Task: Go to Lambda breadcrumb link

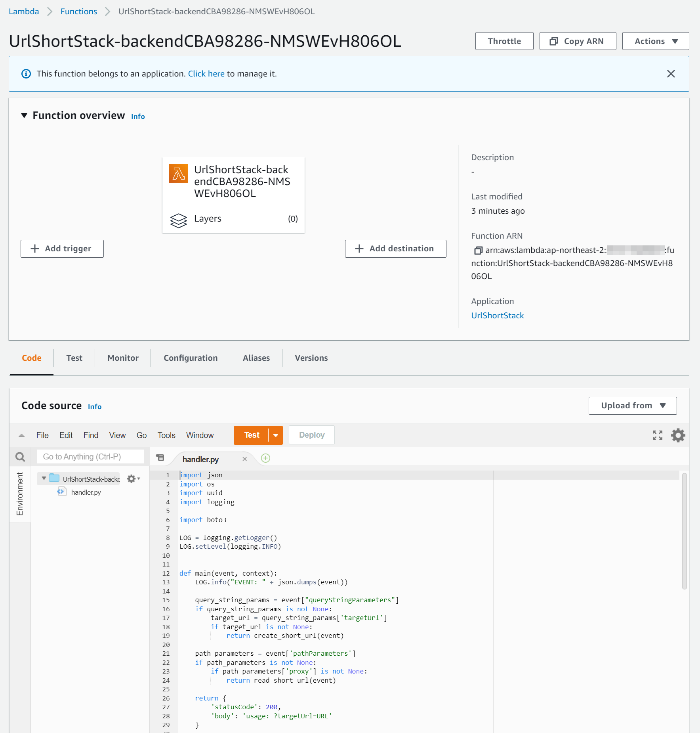Action: 24,11
